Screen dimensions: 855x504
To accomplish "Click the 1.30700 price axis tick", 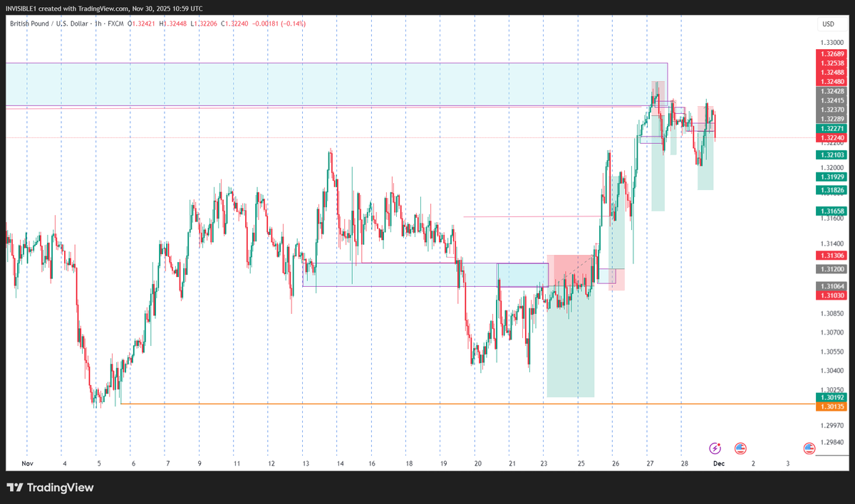I will click(x=832, y=332).
